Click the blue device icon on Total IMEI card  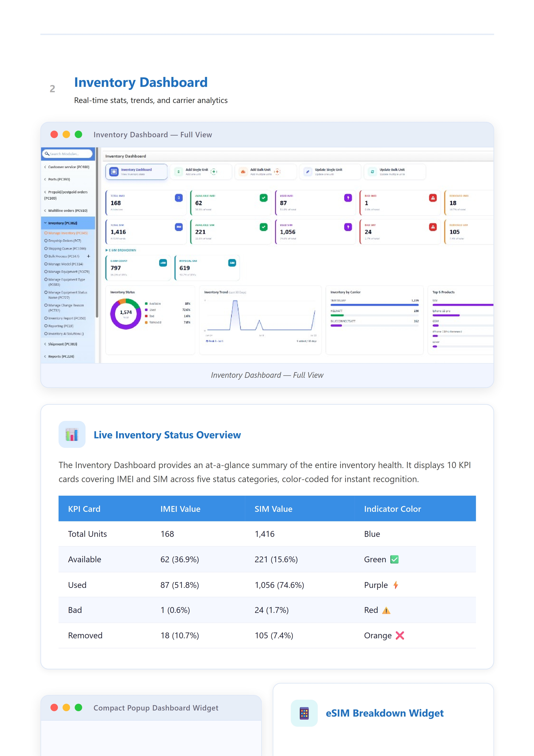[179, 198]
